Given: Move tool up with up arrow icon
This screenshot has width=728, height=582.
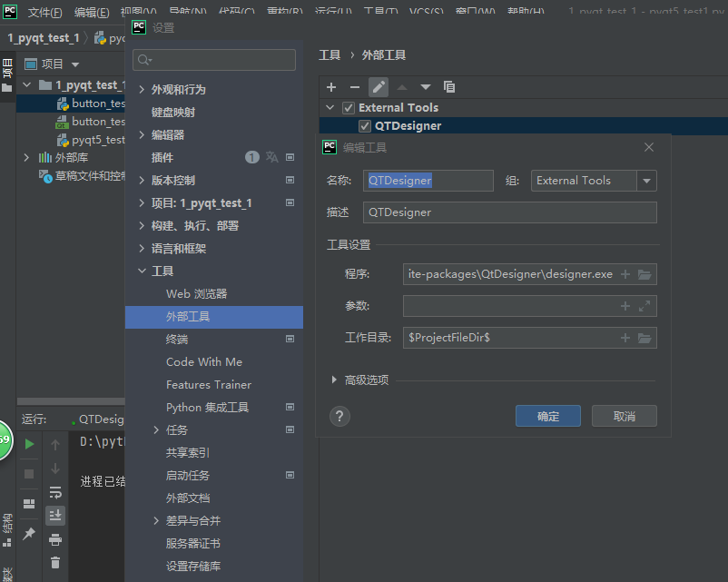Looking at the screenshot, I should (x=402, y=87).
